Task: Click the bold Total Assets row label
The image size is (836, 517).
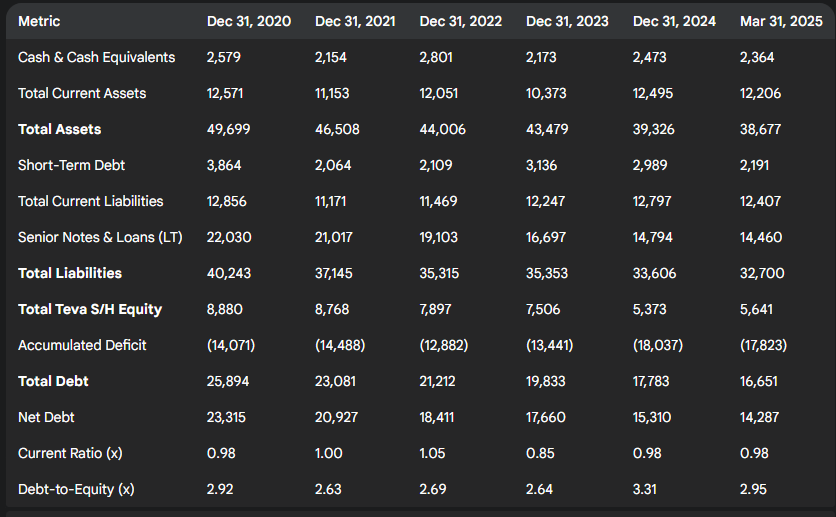Action: tap(60, 129)
